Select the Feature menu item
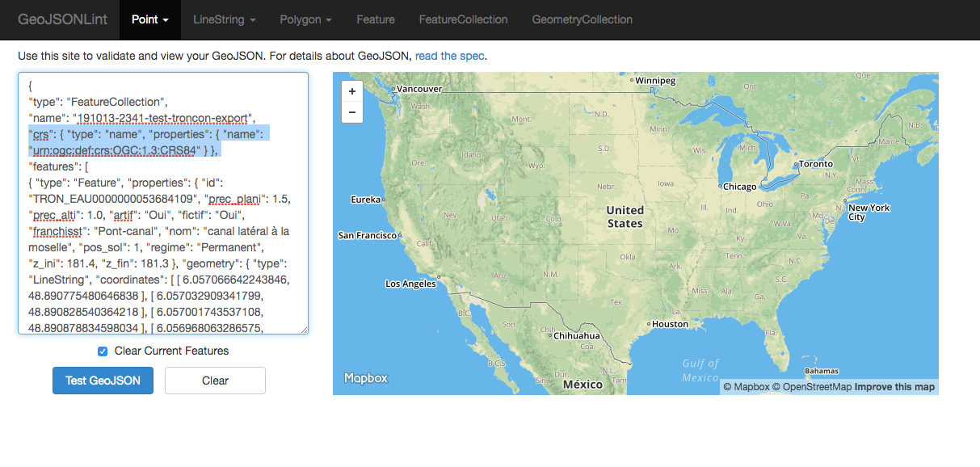The width and height of the screenshot is (980, 467). click(x=376, y=19)
